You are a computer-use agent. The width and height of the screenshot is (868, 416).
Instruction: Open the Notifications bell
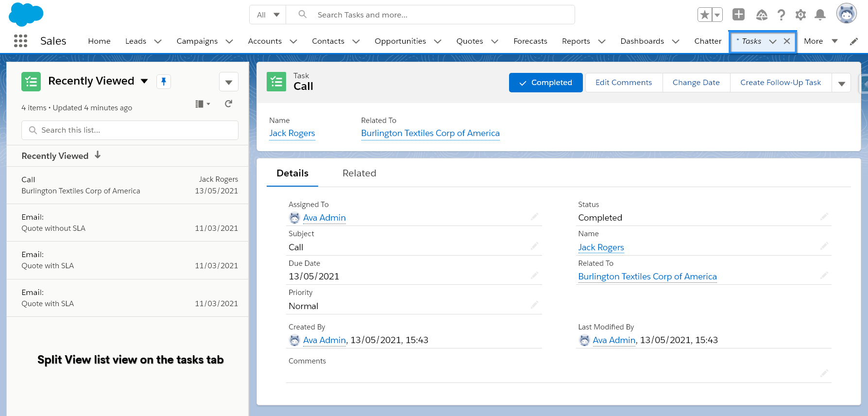click(820, 15)
